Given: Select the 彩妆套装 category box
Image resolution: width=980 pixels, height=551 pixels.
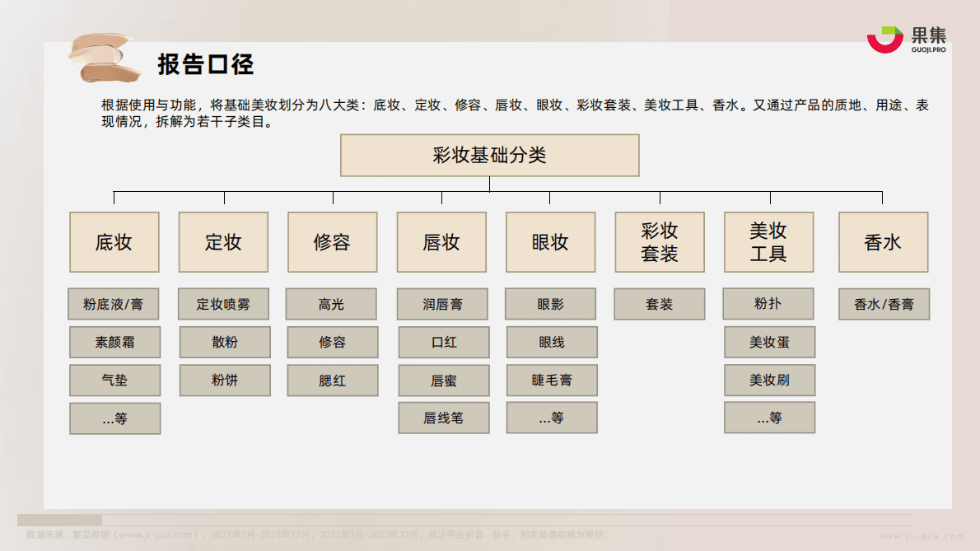Looking at the screenshot, I should [x=659, y=242].
